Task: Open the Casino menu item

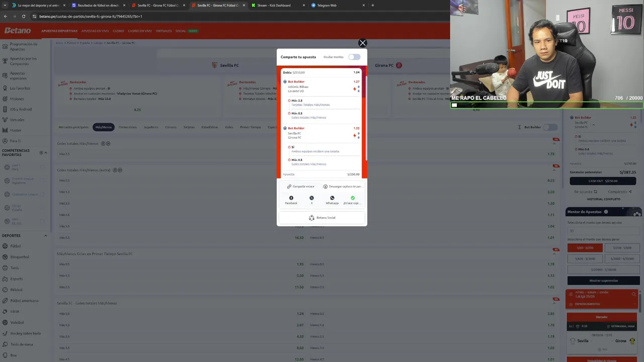Action: pyautogui.click(x=118, y=31)
